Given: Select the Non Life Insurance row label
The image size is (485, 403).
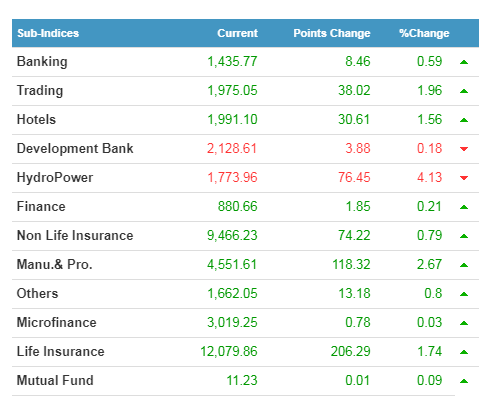Looking at the screenshot, I should 75,235.
